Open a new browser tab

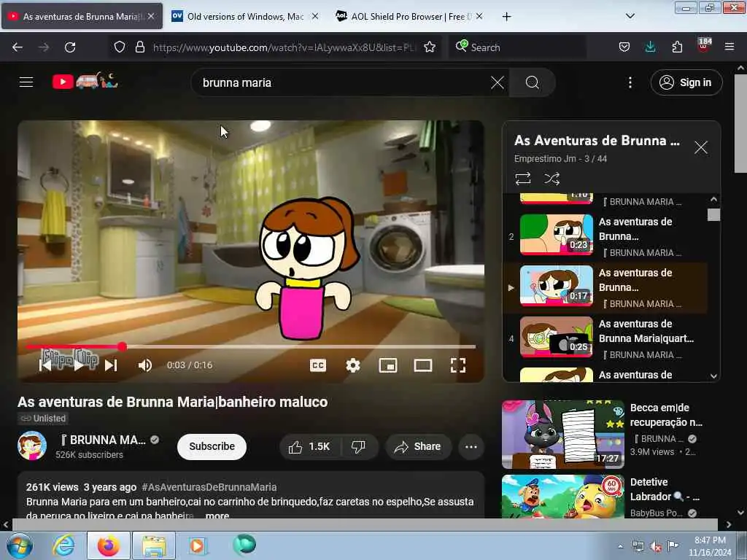coord(506,17)
